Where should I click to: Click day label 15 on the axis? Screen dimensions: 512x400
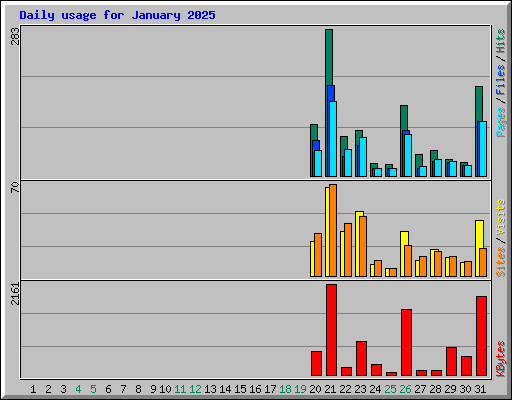coord(240,389)
